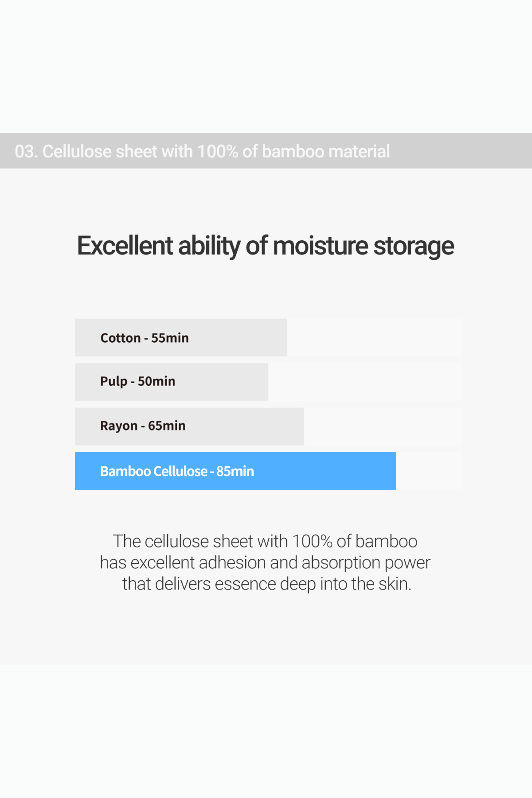This screenshot has height=798, width=532.
Task: Click the unfilled track right of blue bar
Action: pyautogui.click(x=428, y=471)
